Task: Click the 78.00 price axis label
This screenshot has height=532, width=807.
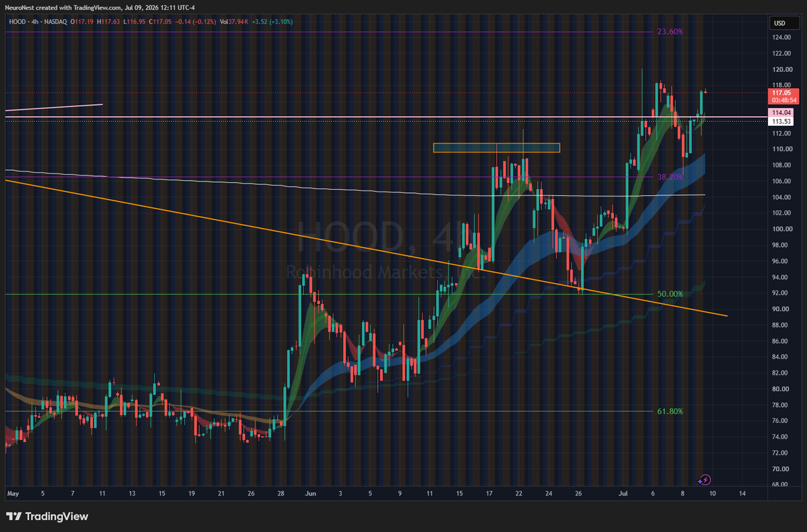Action: tap(781, 405)
